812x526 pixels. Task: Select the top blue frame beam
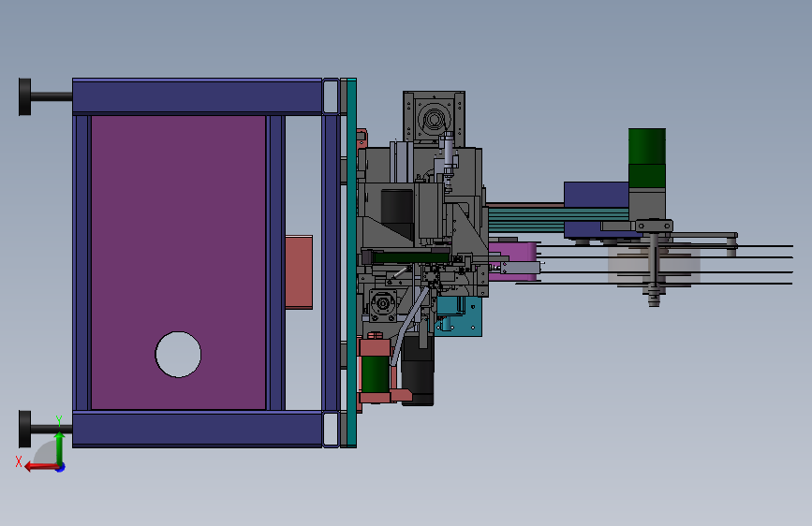[198, 96]
